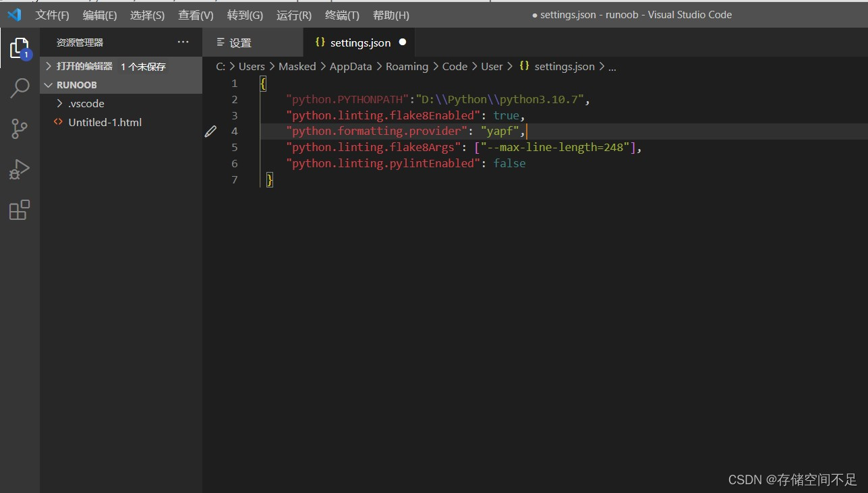Screen dimensions: 868x493
Task: Open the Extensions view
Action: tap(20, 210)
